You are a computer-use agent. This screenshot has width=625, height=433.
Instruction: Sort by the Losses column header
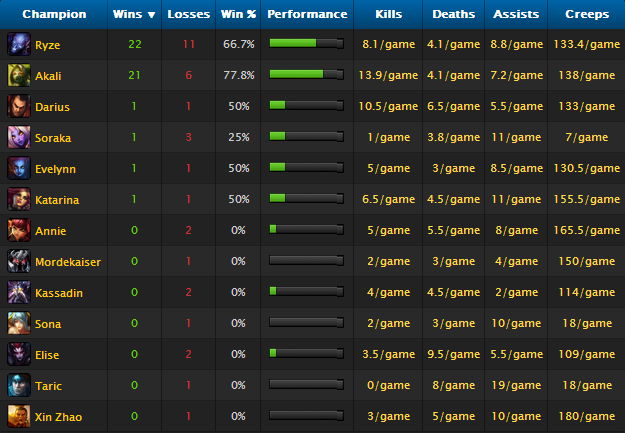(x=189, y=14)
